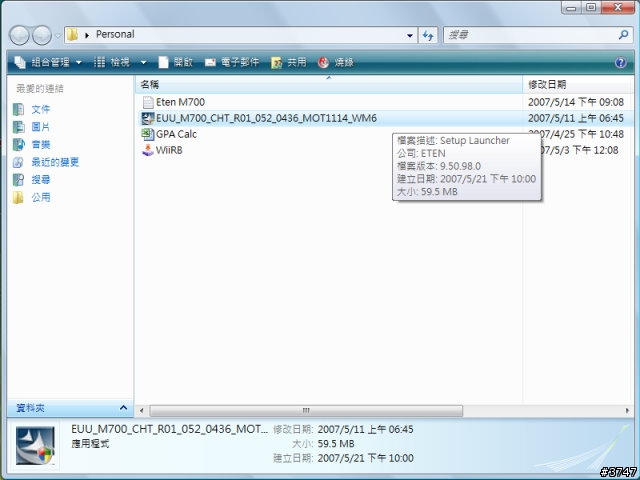Maximize the Explorer window
This screenshot has width=640, height=480.
point(591,8)
